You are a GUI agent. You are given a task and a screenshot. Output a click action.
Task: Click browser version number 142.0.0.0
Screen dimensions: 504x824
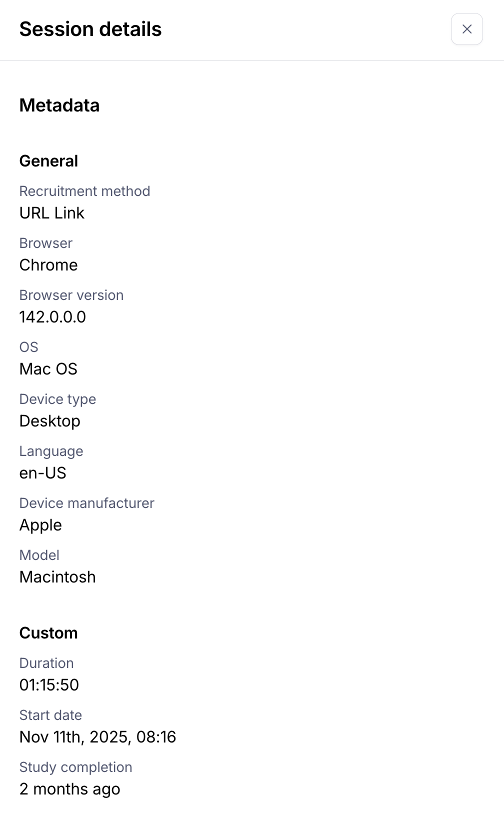pos(52,317)
